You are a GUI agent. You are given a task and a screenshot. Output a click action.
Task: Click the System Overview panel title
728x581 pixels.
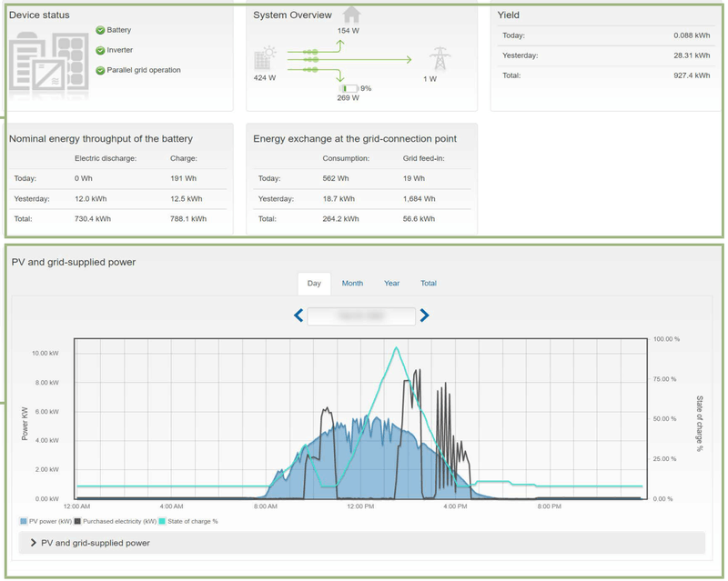pyautogui.click(x=292, y=15)
